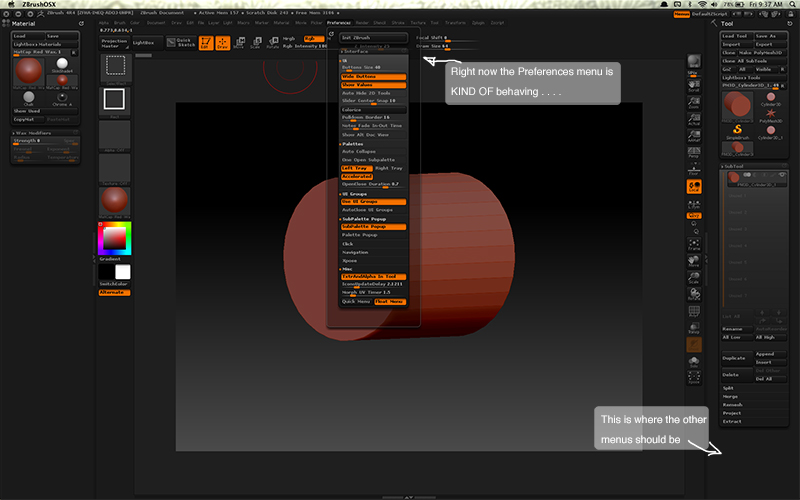Click the Load Tool button

[737, 36]
